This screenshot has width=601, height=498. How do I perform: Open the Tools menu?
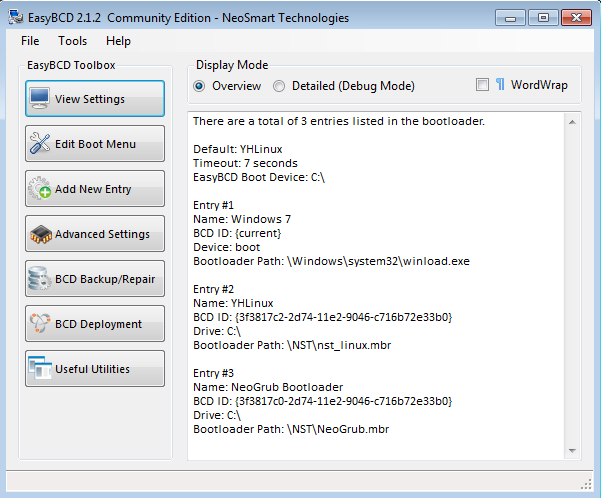[72, 41]
